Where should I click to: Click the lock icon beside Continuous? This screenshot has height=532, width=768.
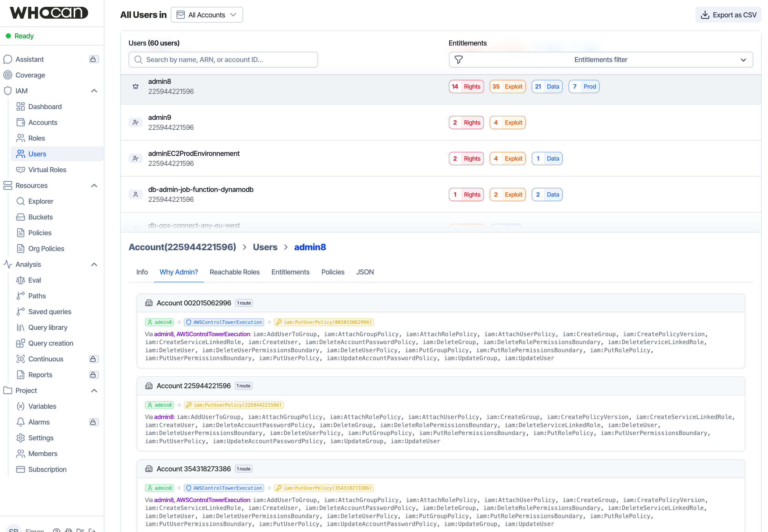pyautogui.click(x=93, y=359)
